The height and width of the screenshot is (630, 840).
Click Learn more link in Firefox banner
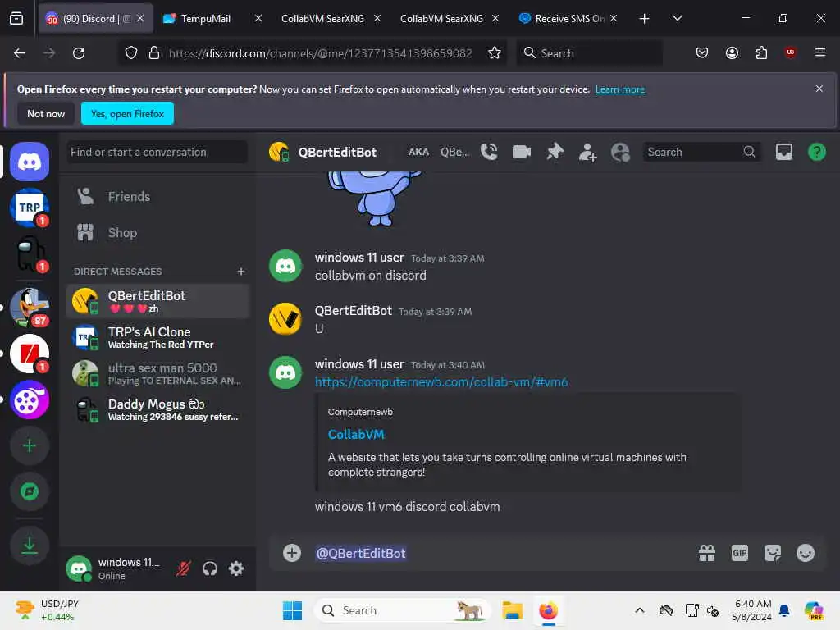click(620, 89)
